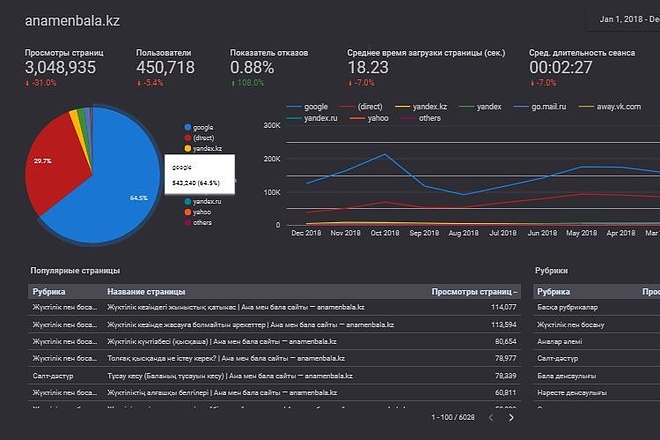This screenshot has width=660, height=440.
Task: Sort popular pages by Рубрика header
Action: point(49,292)
